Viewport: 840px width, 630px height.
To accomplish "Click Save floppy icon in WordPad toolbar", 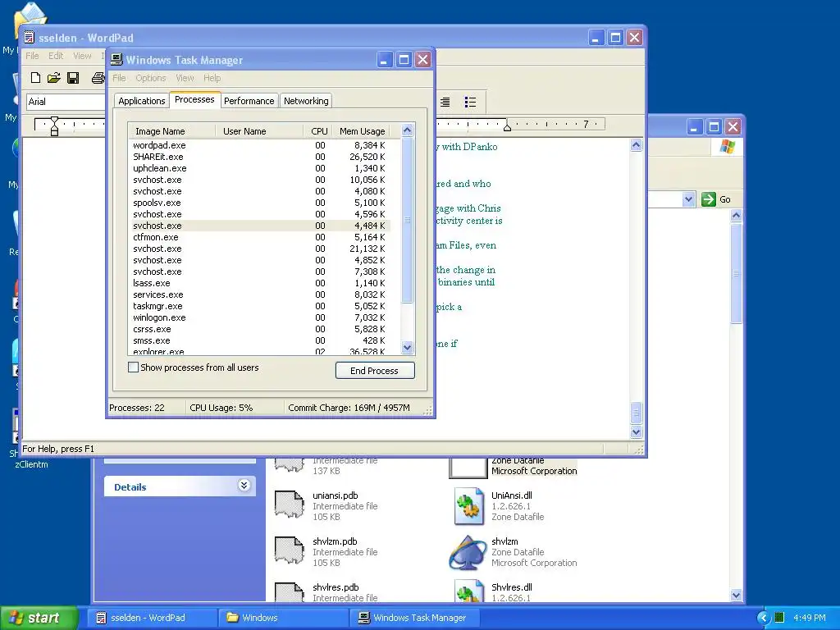I will tap(73, 78).
